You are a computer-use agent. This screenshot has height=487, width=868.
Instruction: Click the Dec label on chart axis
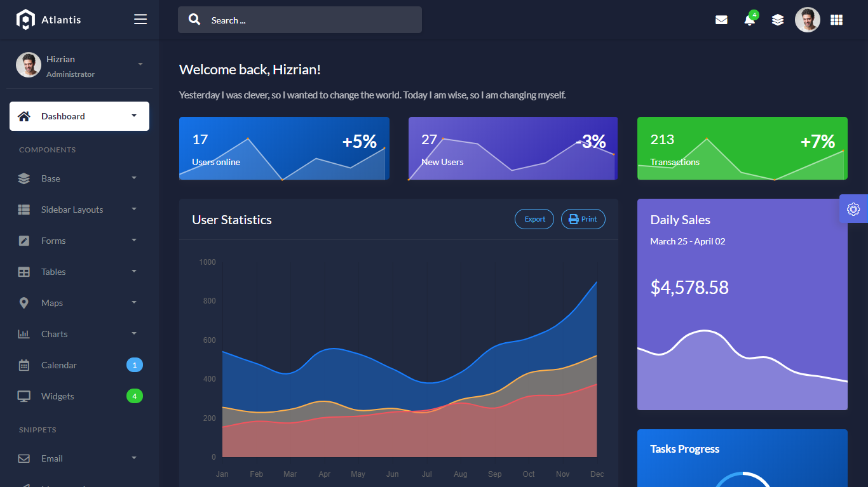[x=597, y=474]
